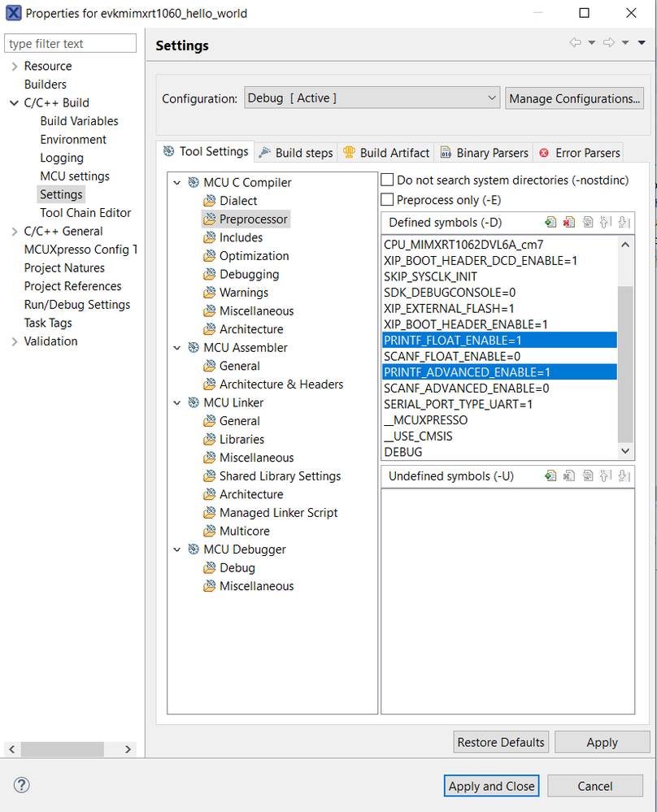Click the Cancel button
Screen dimensions: 657x812
[595, 786]
